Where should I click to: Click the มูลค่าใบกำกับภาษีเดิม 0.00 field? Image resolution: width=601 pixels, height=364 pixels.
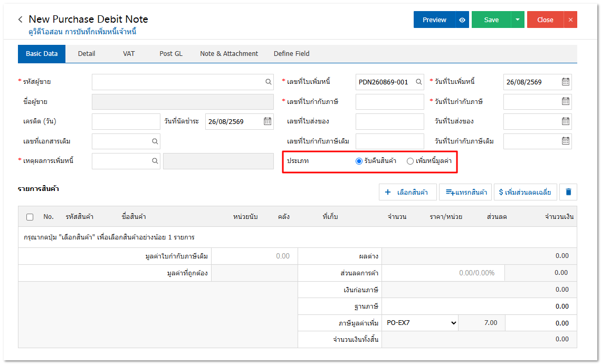click(x=254, y=256)
